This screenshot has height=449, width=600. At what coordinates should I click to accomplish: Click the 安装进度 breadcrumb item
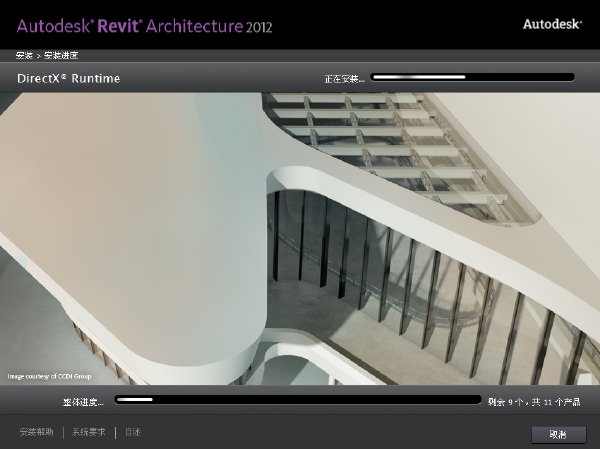click(61, 56)
